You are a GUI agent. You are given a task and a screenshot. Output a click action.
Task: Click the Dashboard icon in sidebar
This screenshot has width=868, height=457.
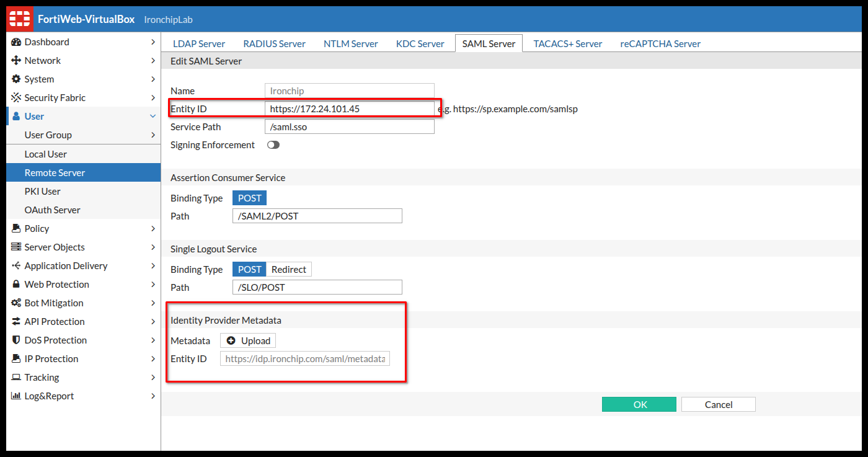coord(16,42)
